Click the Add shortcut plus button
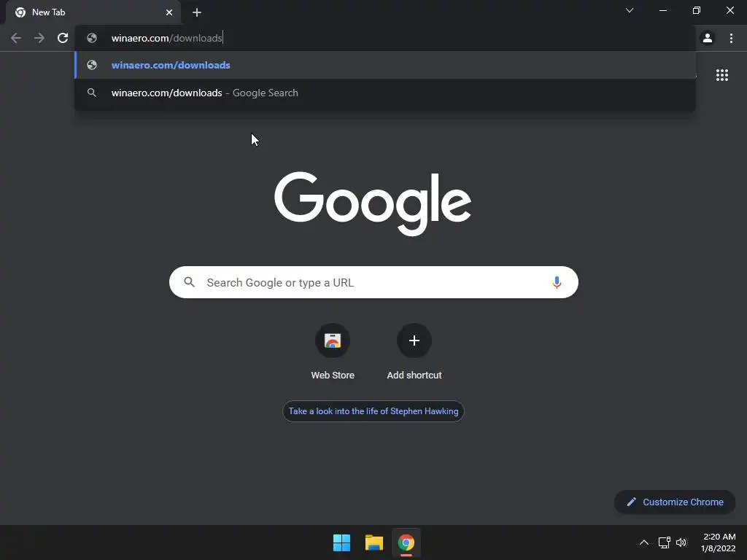The height and width of the screenshot is (560, 747). [414, 341]
